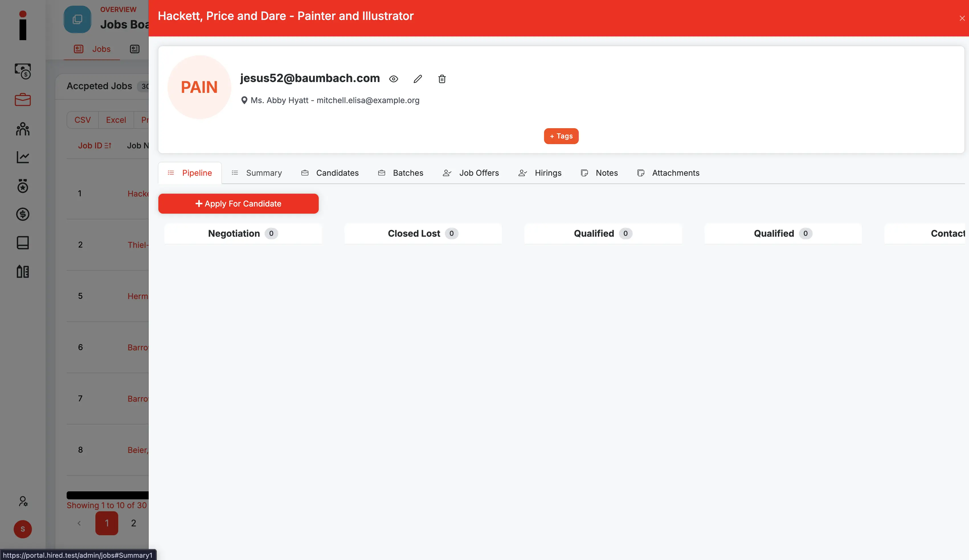Click the pencil edit icon
This screenshot has height=560, width=969.
pyautogui.click(x=418, y=79)
